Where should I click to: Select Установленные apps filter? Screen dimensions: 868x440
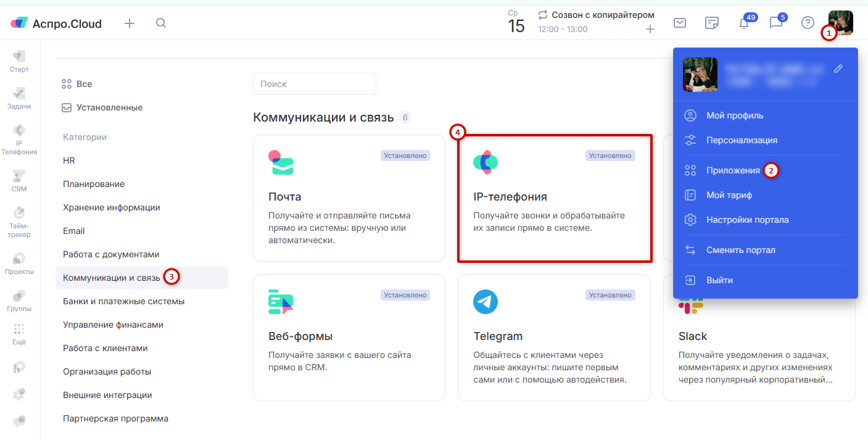(x=102, y=107)
